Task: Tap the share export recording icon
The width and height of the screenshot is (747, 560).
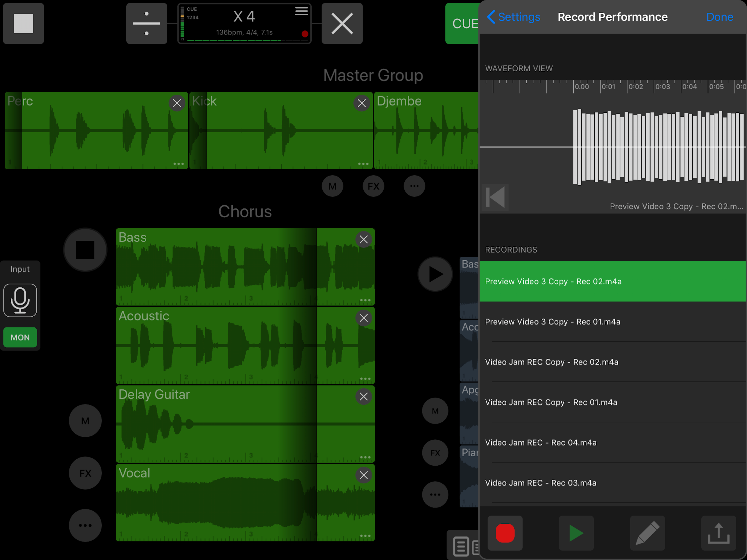Action: tap(718, 533)
